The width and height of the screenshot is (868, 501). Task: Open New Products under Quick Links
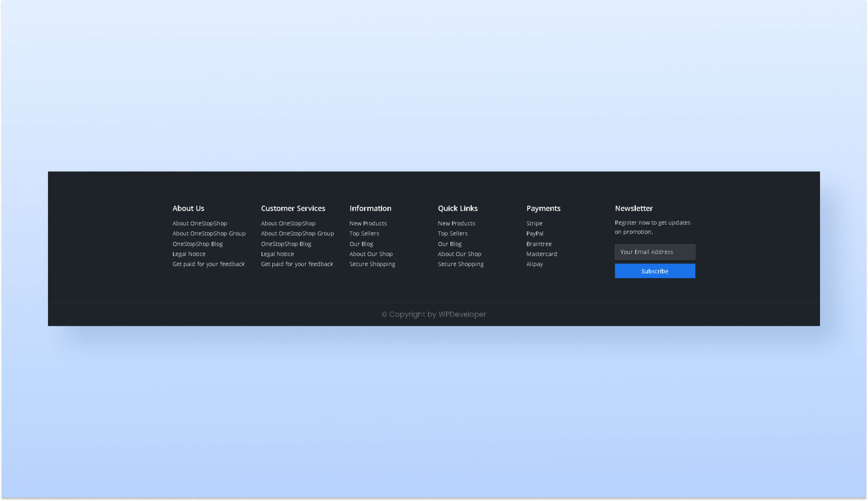point(456,223)
